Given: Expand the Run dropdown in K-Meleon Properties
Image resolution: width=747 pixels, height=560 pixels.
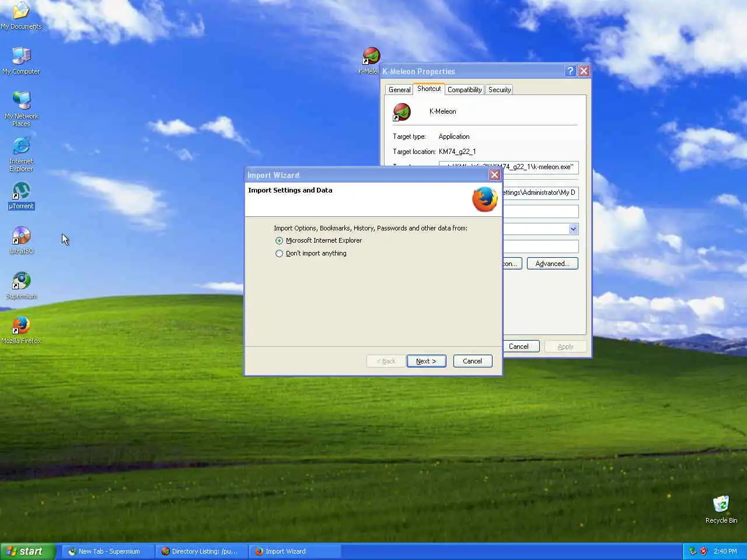Looking at the screenshot, I should tap(573, 229).
